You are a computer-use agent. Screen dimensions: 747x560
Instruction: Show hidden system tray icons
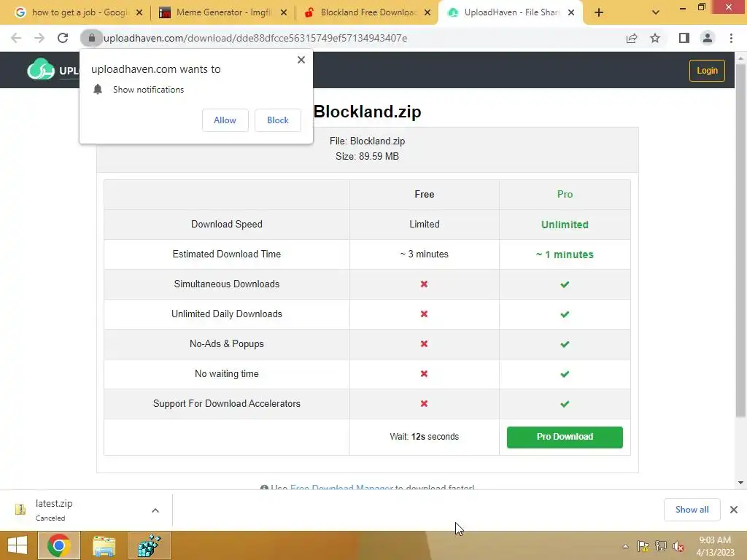point(625,546)
